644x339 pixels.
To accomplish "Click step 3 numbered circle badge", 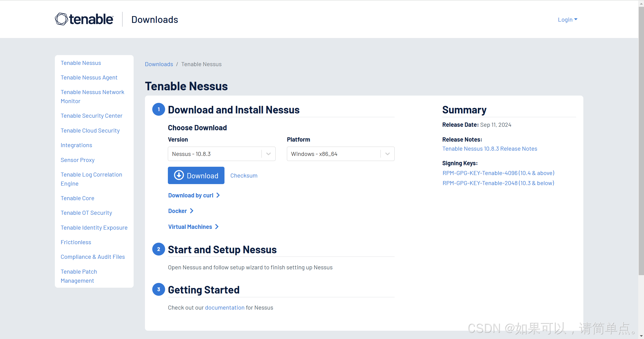I will 159,289.
